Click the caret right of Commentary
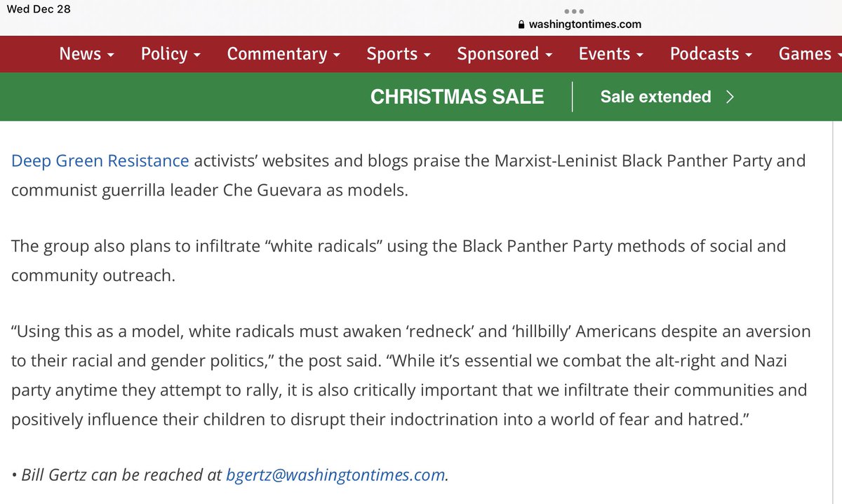The width and height of the screenshot is (842, 504). 337,55
